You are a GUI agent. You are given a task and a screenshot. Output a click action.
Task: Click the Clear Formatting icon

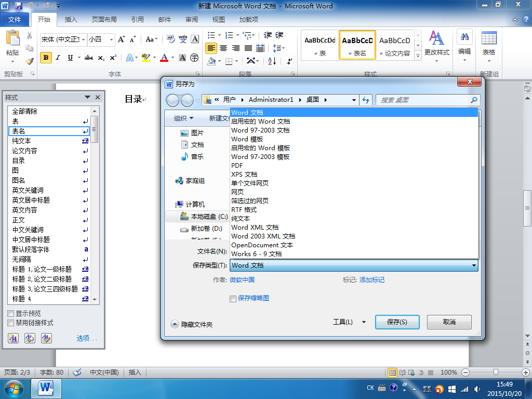click(170, 39)
